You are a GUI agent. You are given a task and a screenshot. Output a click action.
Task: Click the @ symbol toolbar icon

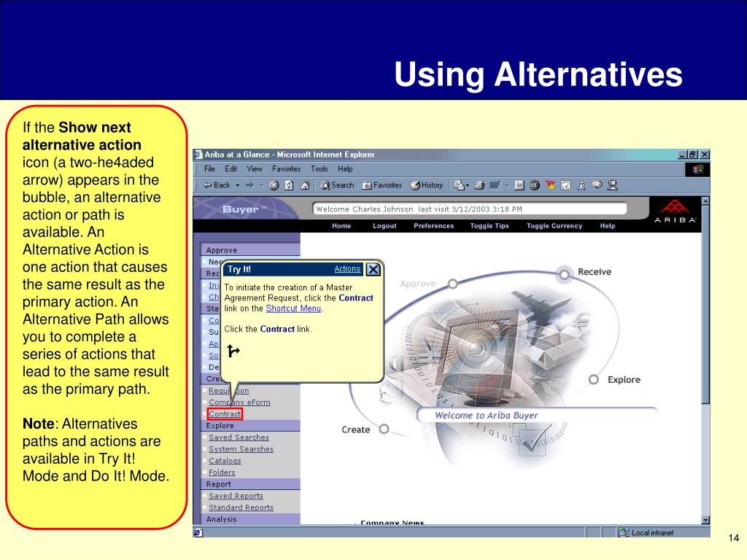(535, 185)
